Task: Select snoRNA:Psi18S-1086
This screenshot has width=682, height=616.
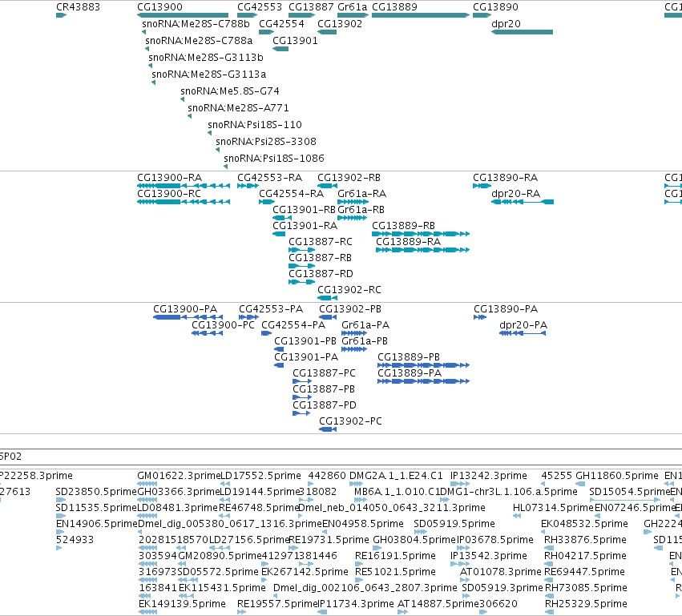Action: [273, 159]
